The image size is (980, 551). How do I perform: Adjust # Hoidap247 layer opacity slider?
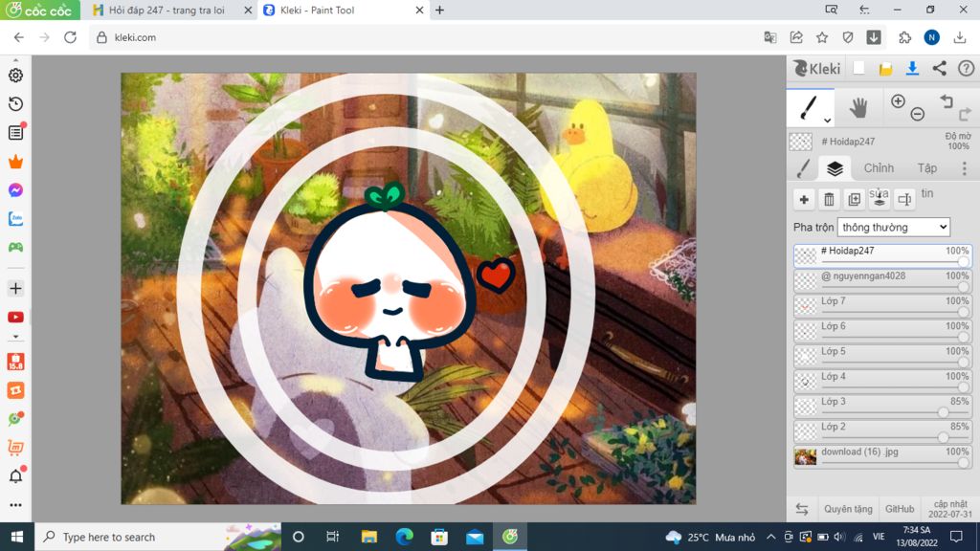pyautogui.click(x=963, y=262)
